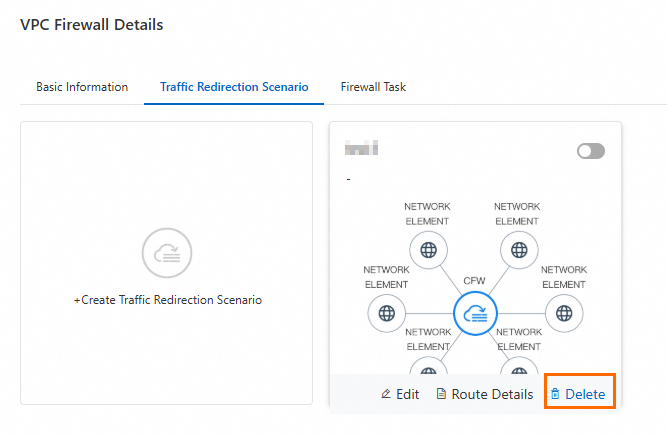
Task: Click the grey cloud icon in create card
Action: (x=167, y=253)
